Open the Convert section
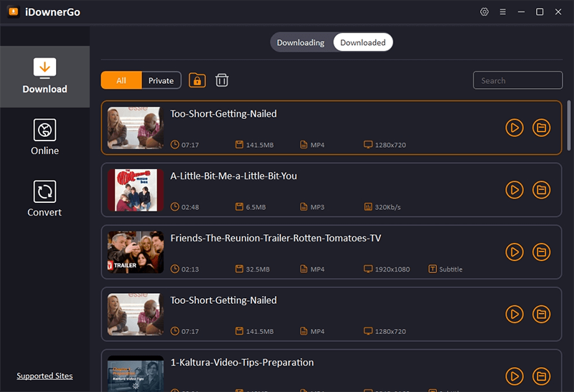Image resolution: width=574 pixels, height=392 pixels. click(x=44, y=199)
